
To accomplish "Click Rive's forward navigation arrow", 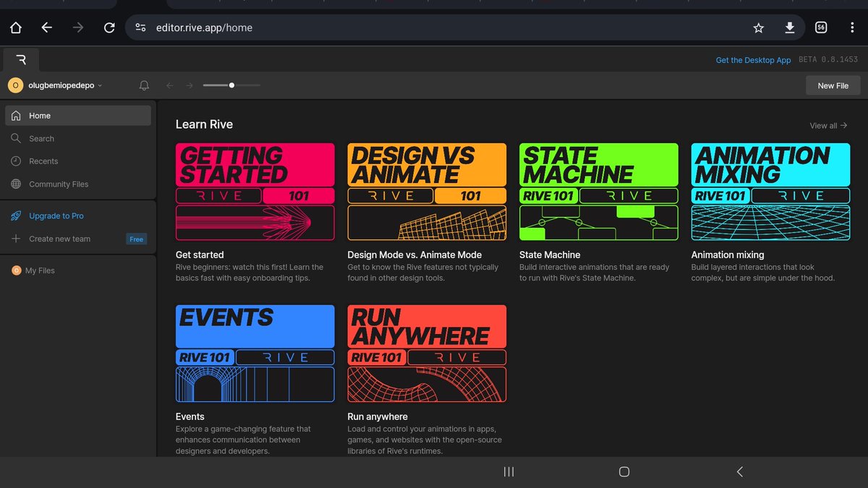I will 190,85.
